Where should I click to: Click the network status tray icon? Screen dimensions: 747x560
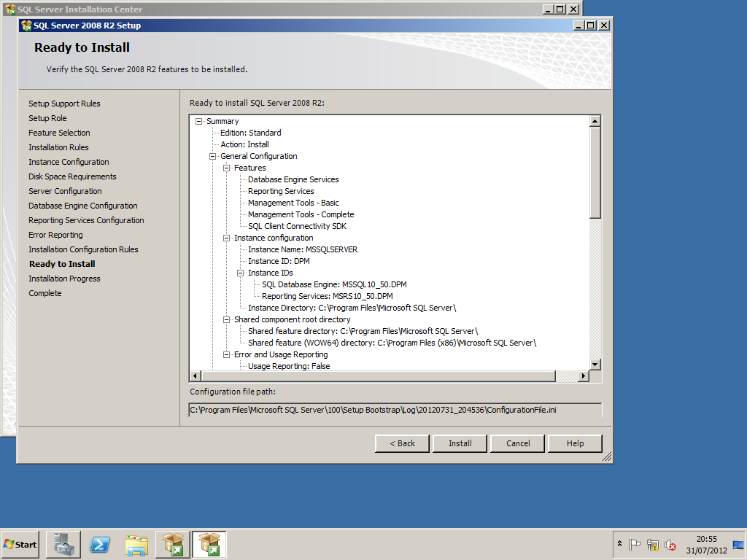[x=653, y=544]
